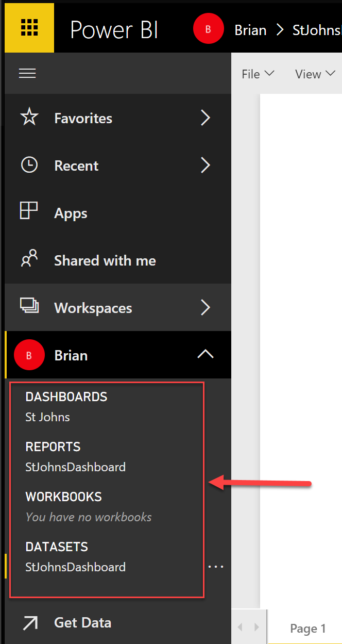Open the View dropdown menu

[x=316, y=74]
